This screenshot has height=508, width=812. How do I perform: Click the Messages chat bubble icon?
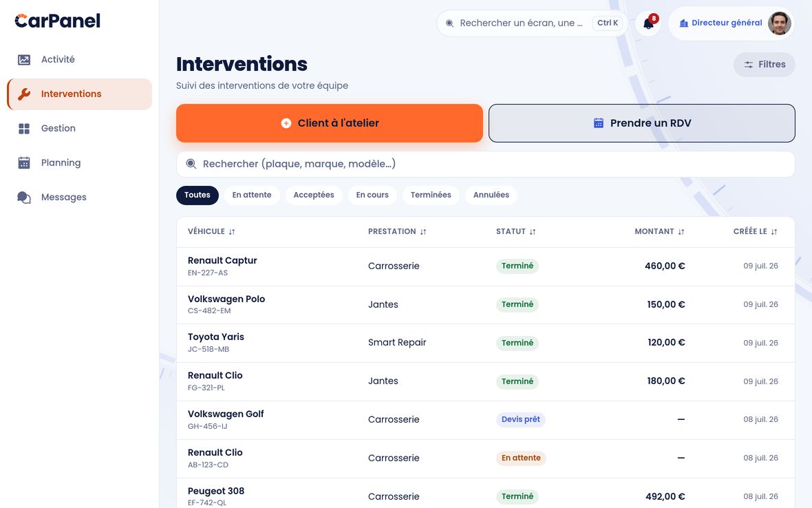(x=24, y=198)
